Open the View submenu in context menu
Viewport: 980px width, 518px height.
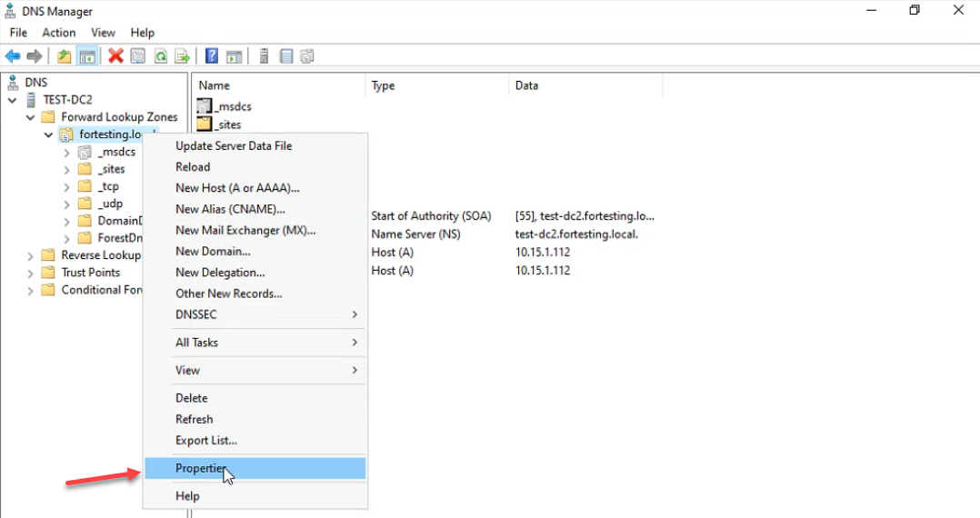(x=255, y=370)
